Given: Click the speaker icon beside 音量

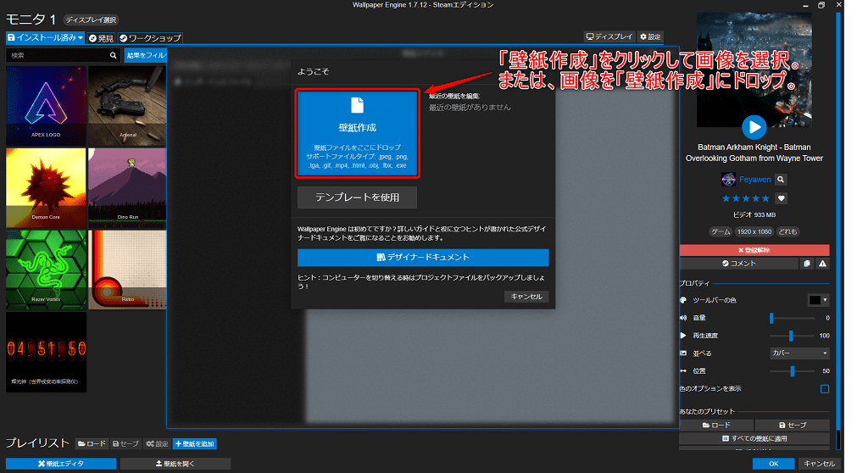Looking at the screenshot, I should [683, 318].
